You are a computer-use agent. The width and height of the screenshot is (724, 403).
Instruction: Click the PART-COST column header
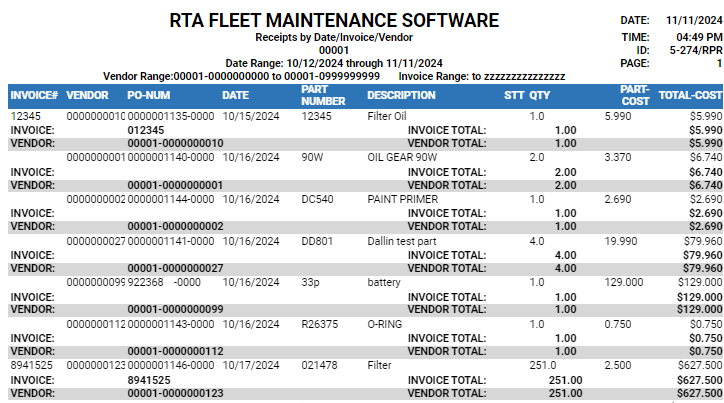(x=634, y=95)
